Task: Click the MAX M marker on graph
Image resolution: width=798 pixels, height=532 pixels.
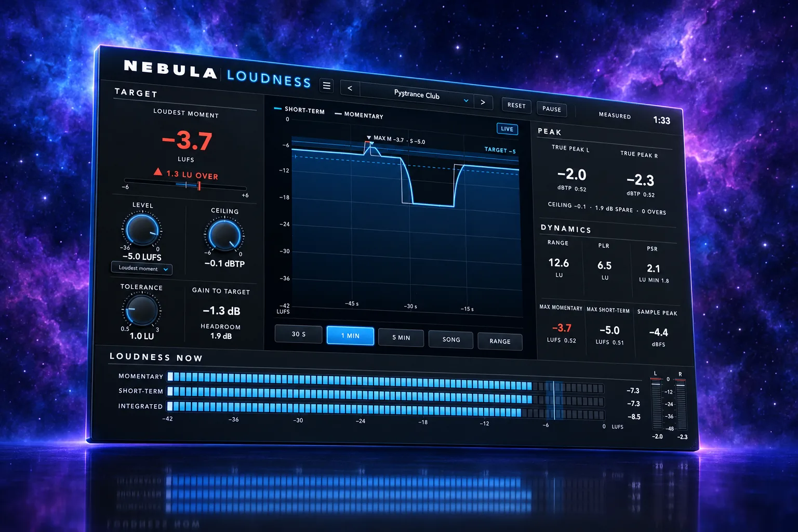Action: 369,138
